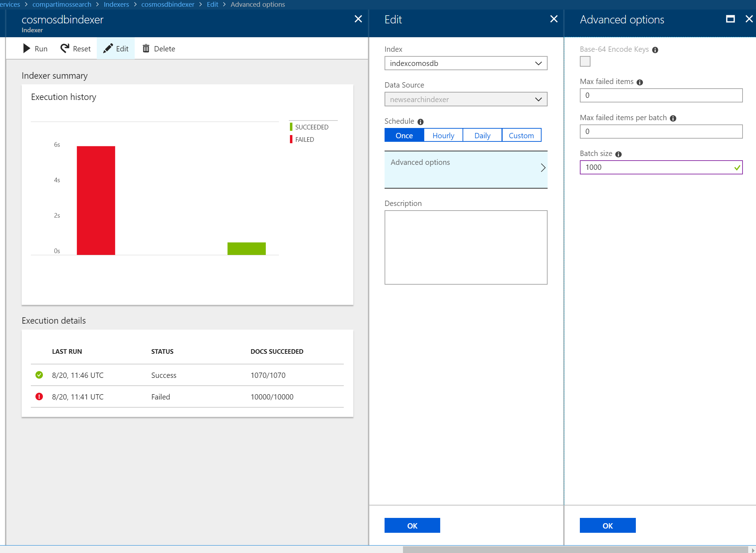This screenshot has width=756, height=553.
Task: Open the Data Source dropdown
Action: (466, 100)
